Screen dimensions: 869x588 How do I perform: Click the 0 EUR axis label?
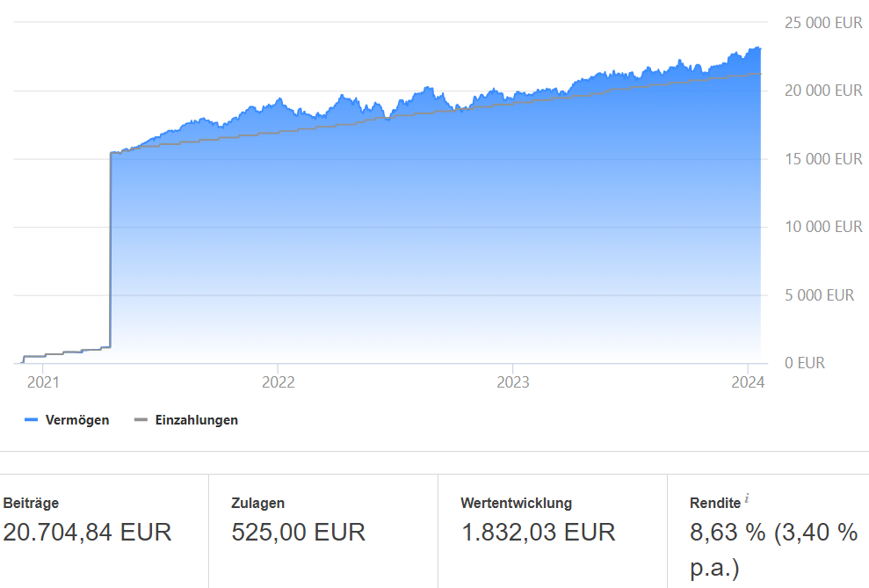point(804,363)
